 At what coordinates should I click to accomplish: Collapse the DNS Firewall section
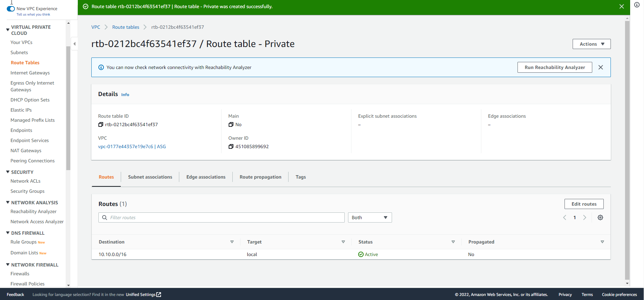(8, 233)
